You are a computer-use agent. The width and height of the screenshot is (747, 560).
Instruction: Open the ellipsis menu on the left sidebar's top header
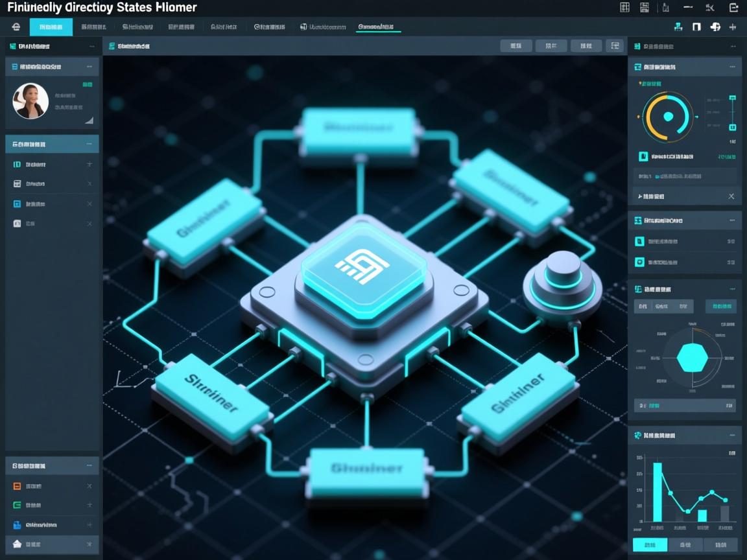click(x=92, y=46)
